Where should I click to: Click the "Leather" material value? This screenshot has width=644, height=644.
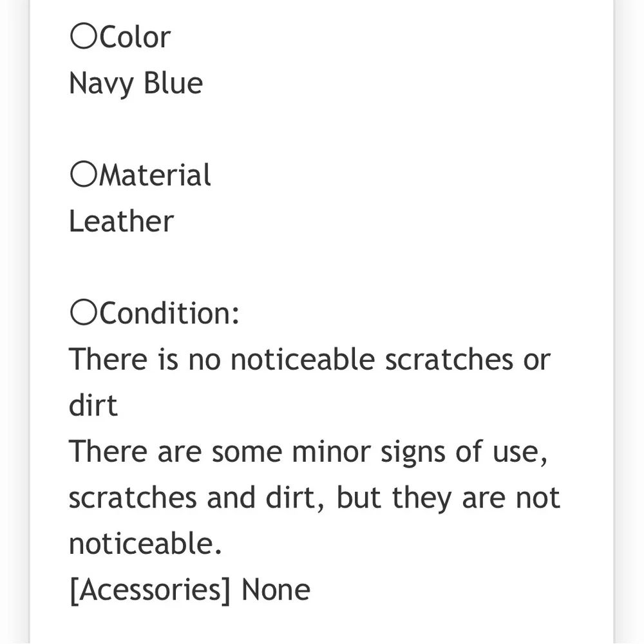(121, 222)
